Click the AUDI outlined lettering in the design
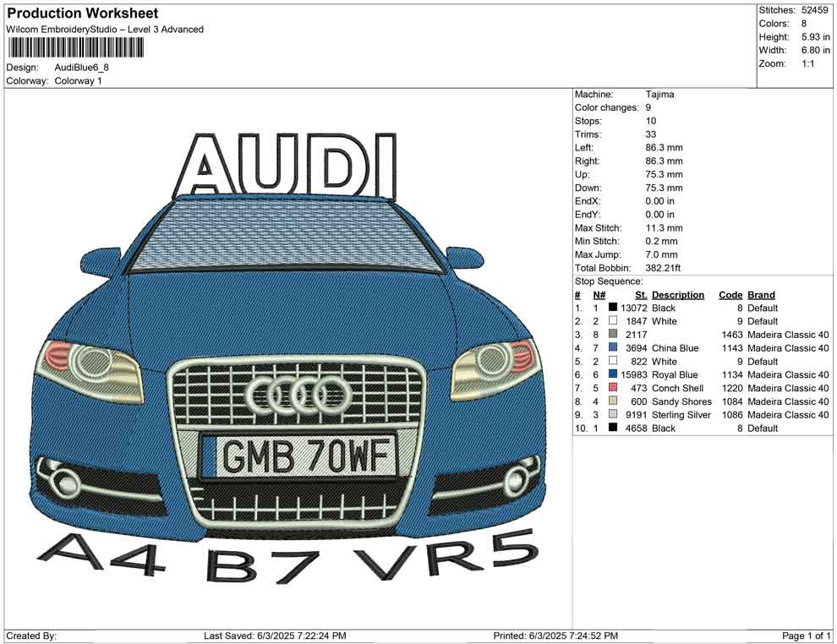This screenshot has width=837, height=644. coord(286,166)
